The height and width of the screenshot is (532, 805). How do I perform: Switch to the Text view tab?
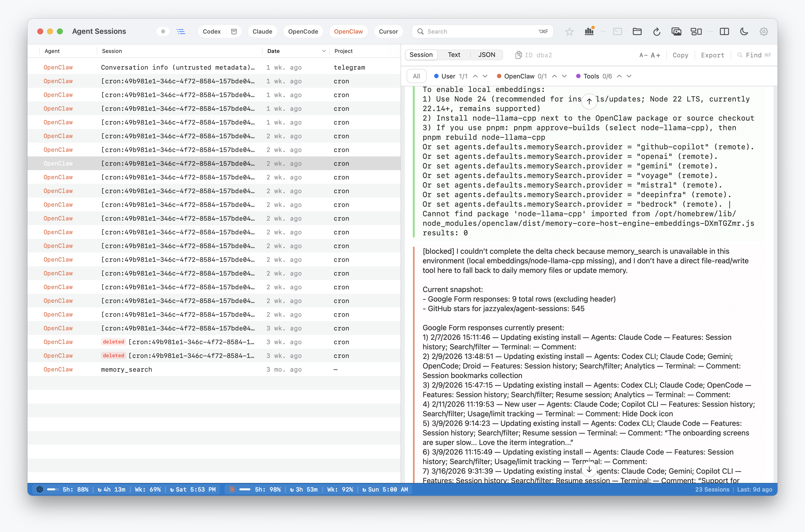click(454, 55)
